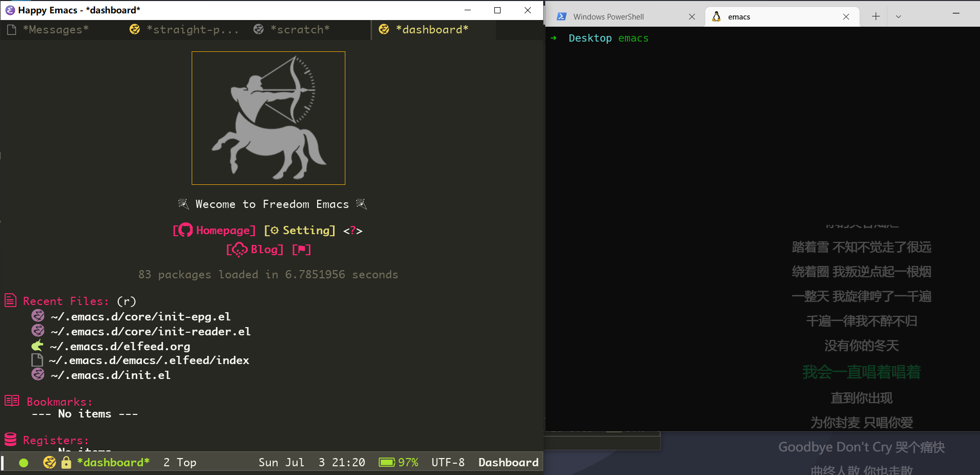Click the gear icon in Setting
980x475 pixels.
(274, 231)
